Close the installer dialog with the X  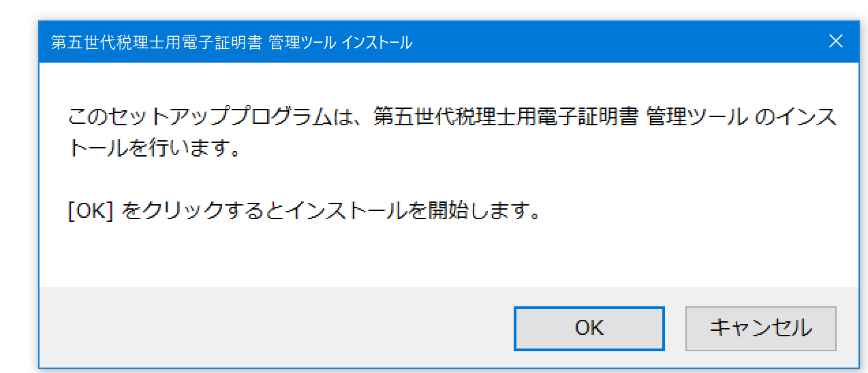click(x=835, y=42)
